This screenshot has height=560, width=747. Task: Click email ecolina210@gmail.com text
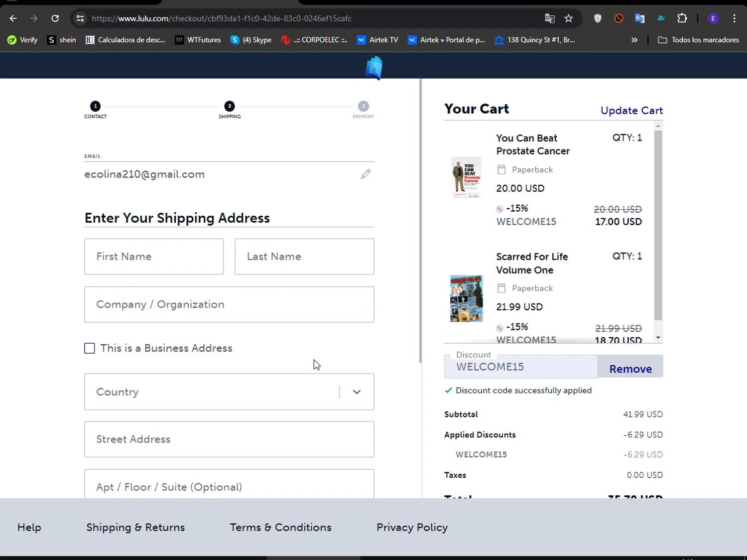pos(144,174)
